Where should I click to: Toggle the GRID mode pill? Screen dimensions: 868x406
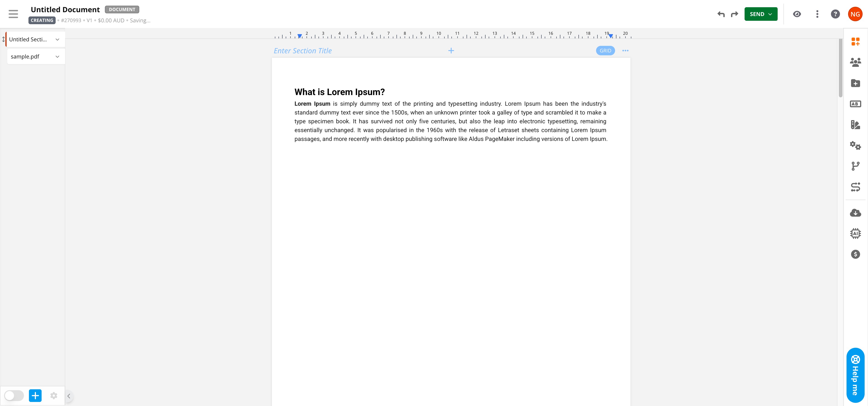605,51
